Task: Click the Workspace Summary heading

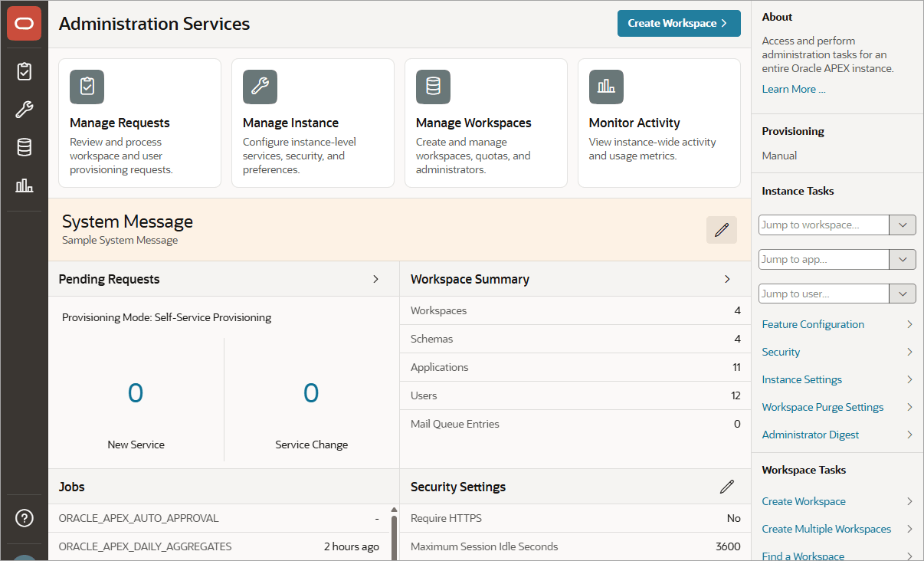Action: [x=470, y=279]
